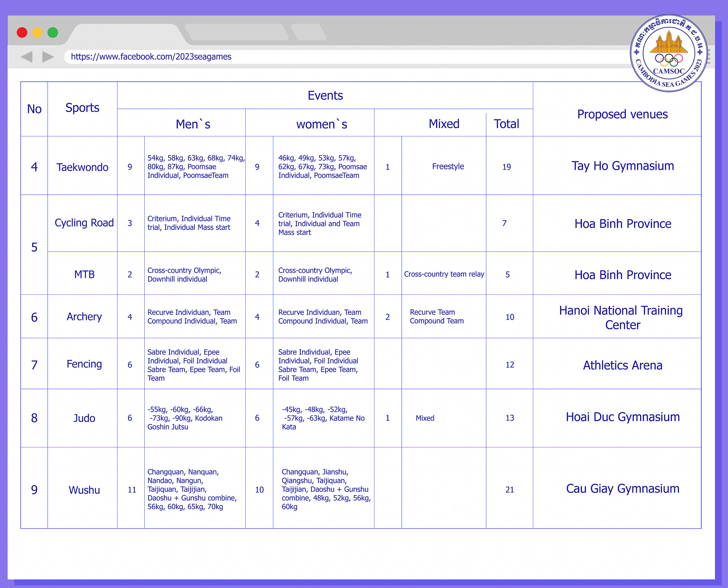Click the Events header
This screenshot has height=588, width=728.
click(325, 96)
